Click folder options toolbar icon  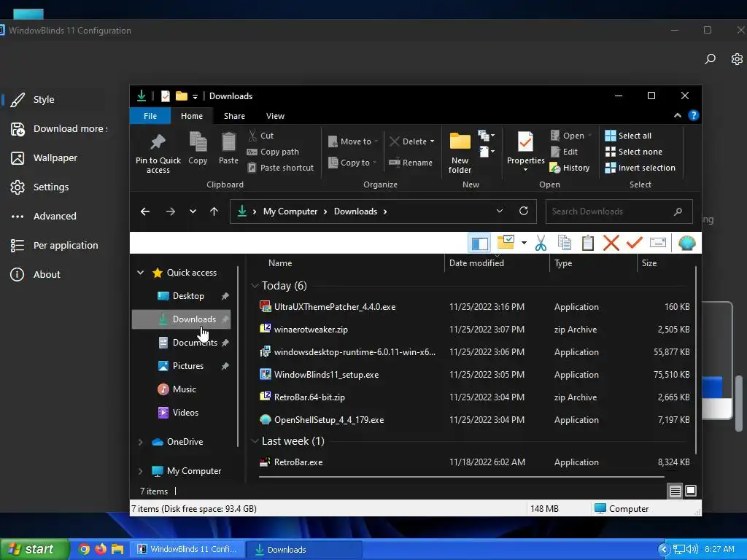coord(506,242)
